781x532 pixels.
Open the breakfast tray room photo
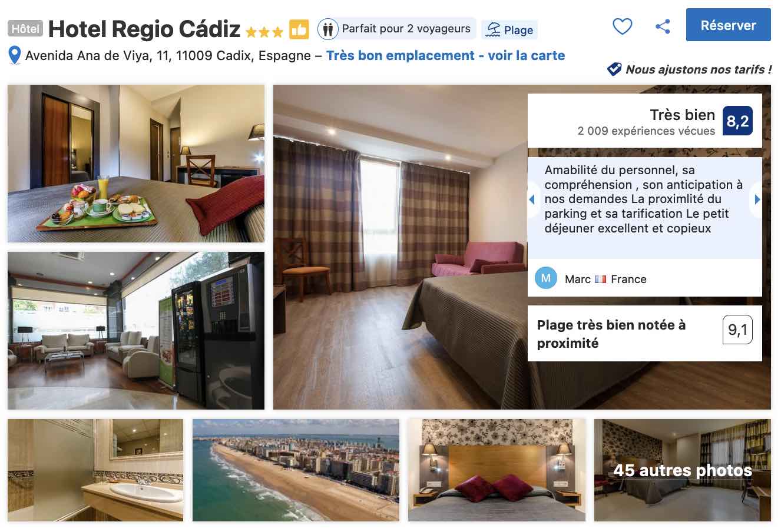[136, 164]
